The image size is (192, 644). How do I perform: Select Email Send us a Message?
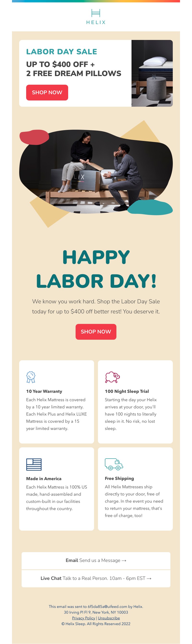pos(96,560)
